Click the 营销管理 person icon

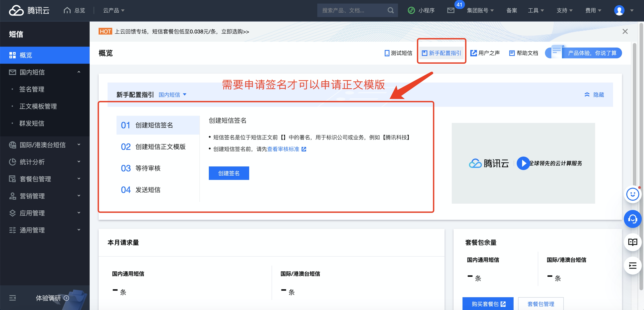(x=13, y=196)
